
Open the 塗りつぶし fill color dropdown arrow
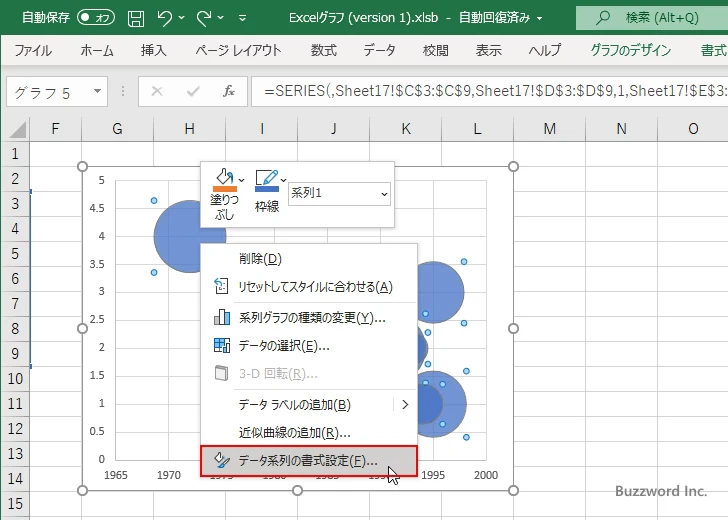pos(241,180)
